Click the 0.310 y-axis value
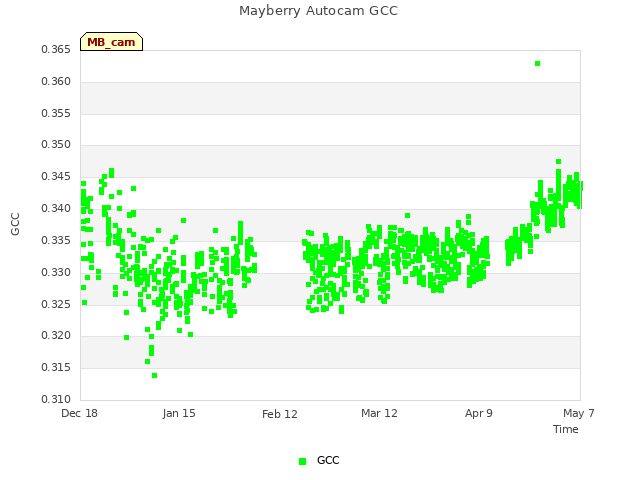Screen dimensions: 640x480 pos(56,399)
